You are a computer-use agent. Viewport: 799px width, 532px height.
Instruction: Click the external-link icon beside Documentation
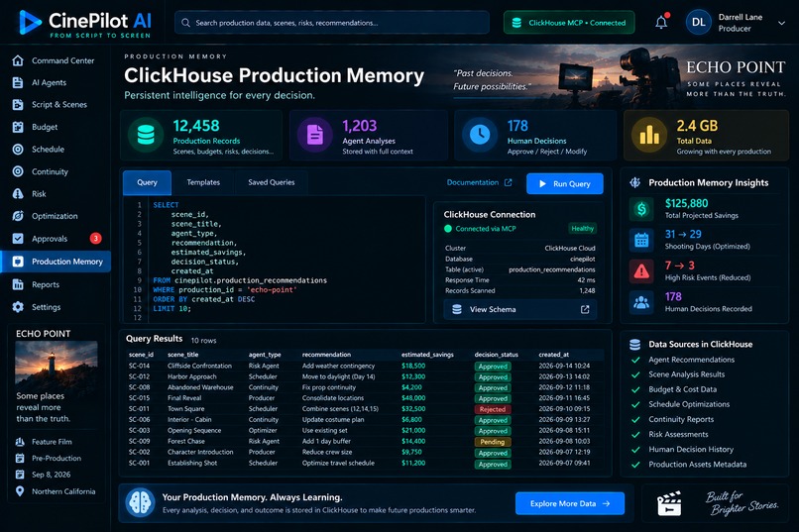point(508,182)
